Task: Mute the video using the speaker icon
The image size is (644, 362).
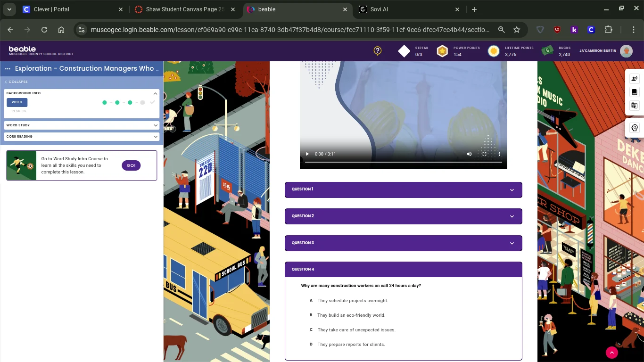Action: click(x=469, y=154)
